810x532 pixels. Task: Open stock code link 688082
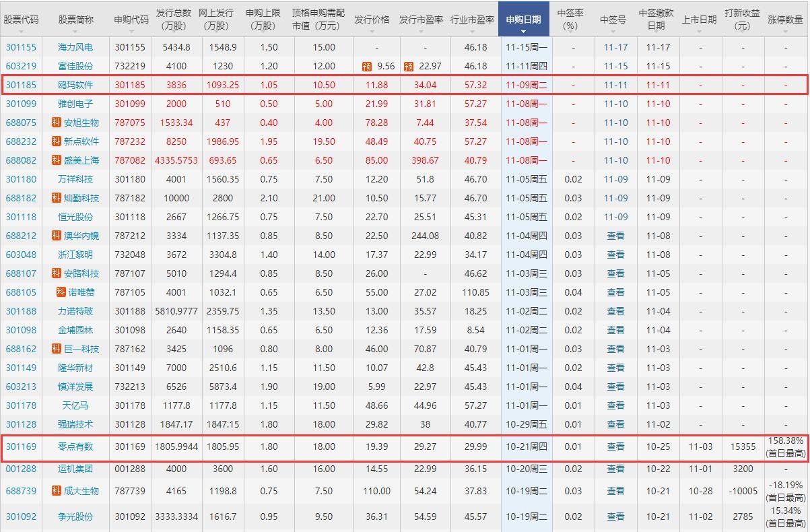pos(22,160)
